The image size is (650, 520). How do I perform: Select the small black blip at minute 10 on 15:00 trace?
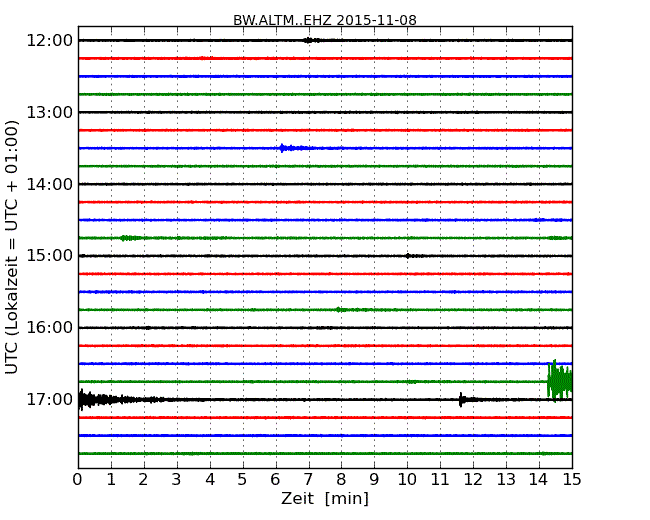click(x=408, y=256)
